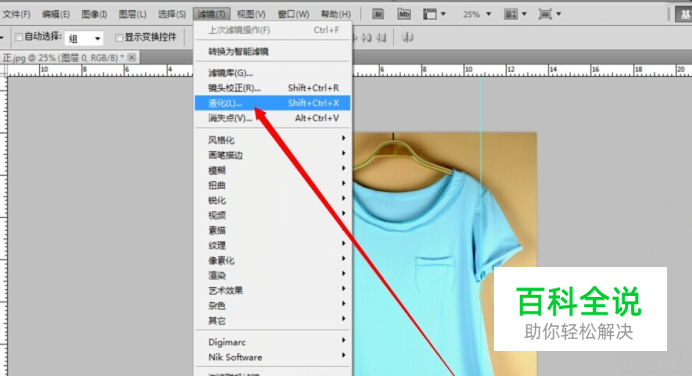Open Mini Bridge with the Mb icon
The width and height of the screenshot is (692, 376).
(x=404, y=14)
